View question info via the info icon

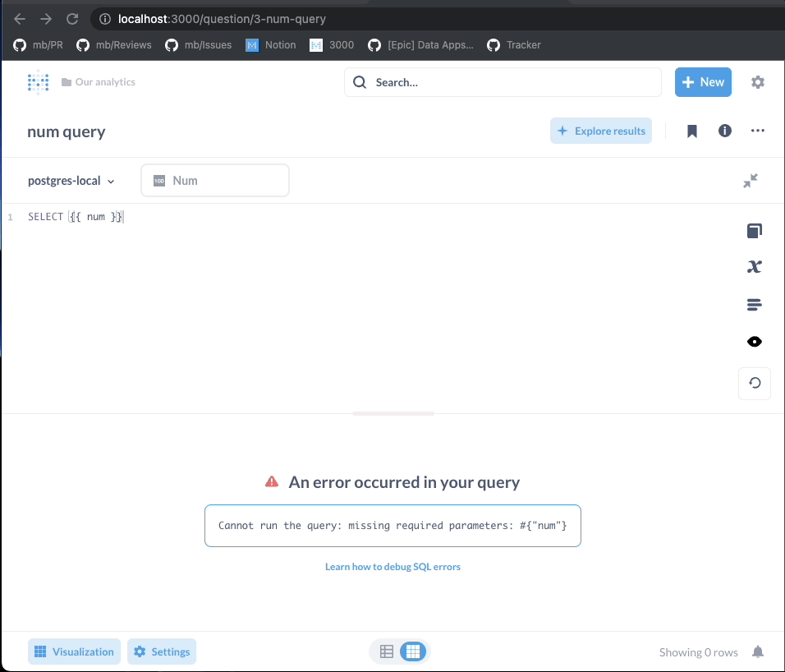coord(724,131)
